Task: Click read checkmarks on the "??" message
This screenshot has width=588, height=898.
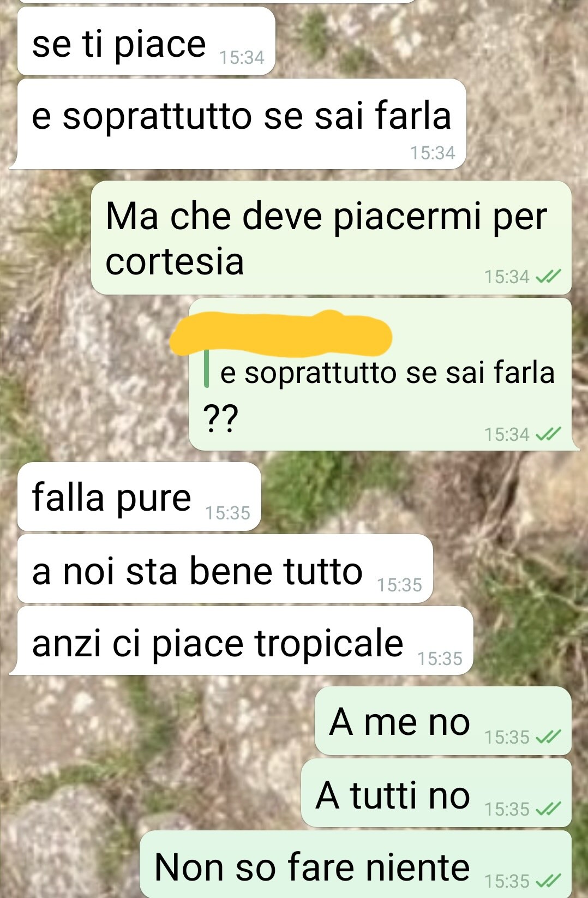Action: coord(548,434)
